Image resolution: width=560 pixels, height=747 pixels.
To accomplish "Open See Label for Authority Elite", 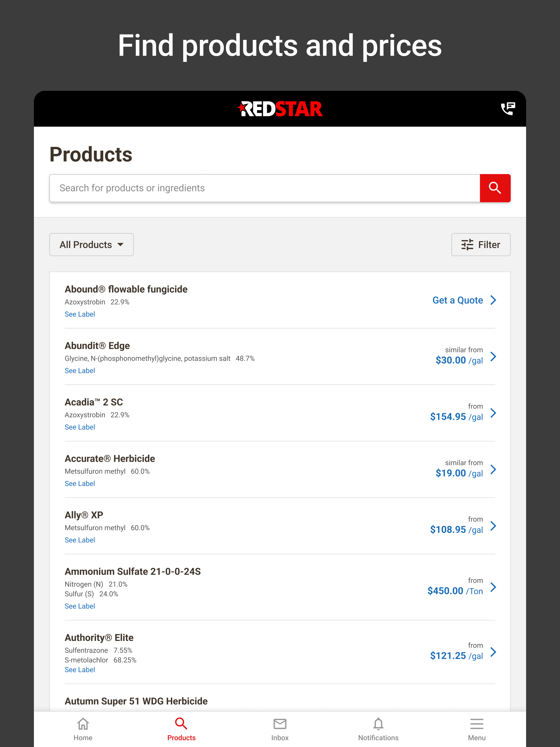I will point(80,669).
